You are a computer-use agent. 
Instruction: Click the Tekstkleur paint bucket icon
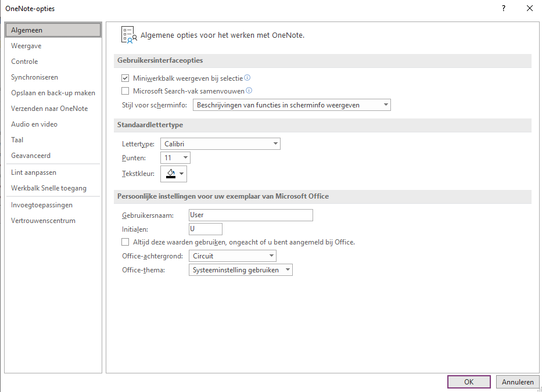[171, 174]
